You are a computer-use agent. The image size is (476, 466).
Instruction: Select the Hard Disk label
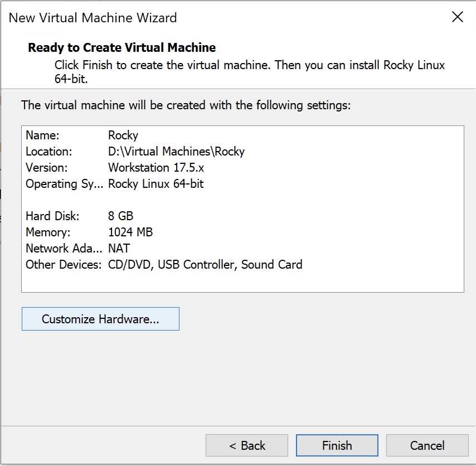pyautogui.click(x=52, y=216)
